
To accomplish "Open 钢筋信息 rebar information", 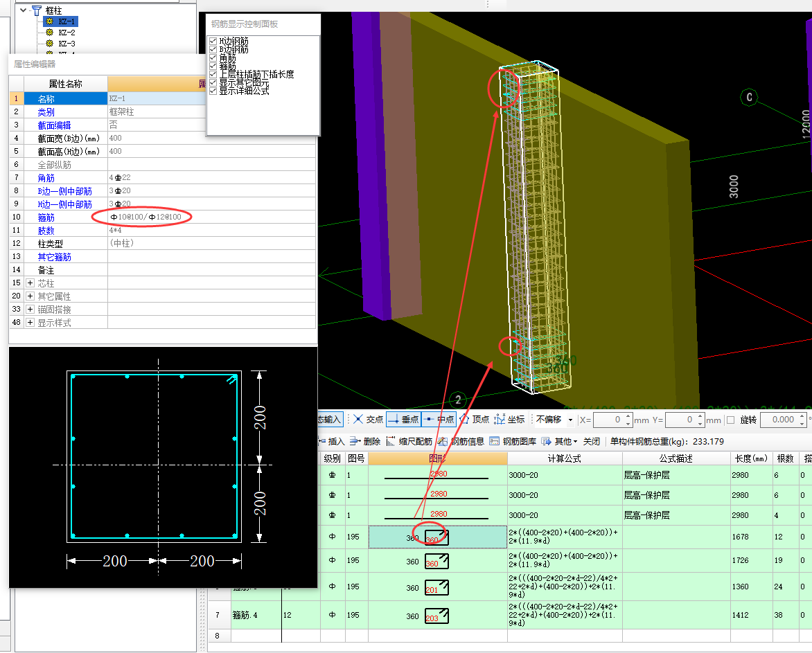I will [x=460, y=441].
